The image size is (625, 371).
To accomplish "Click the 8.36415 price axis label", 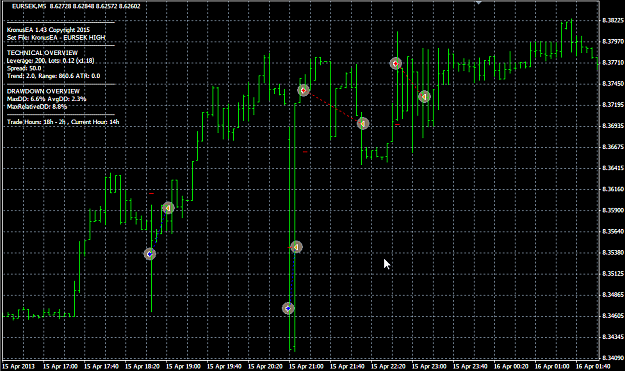I will (613, 168).
